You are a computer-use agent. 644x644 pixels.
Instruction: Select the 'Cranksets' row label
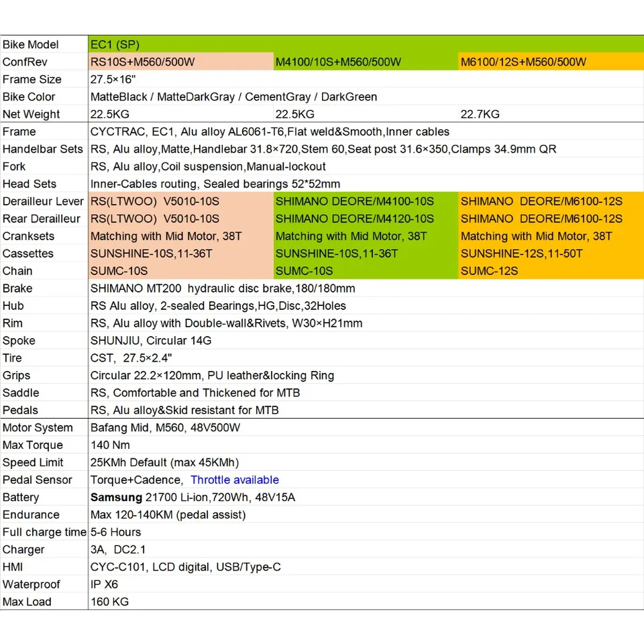(x=28, y=236)
